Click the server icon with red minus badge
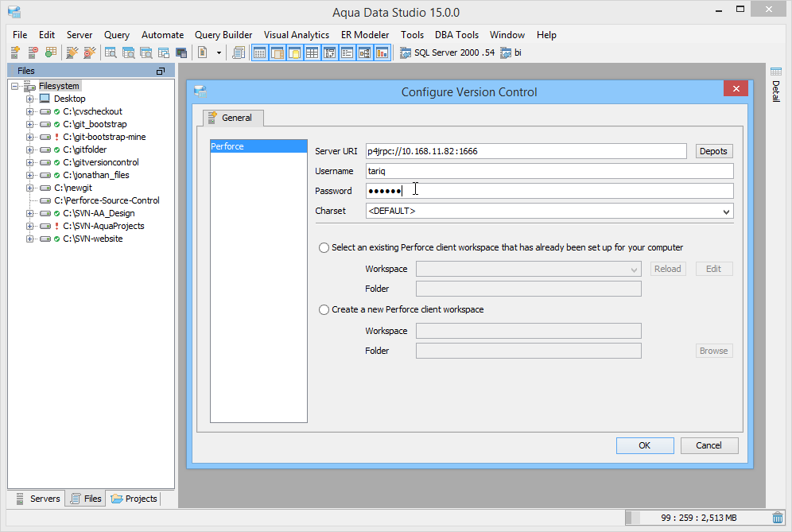 point(33,52)
